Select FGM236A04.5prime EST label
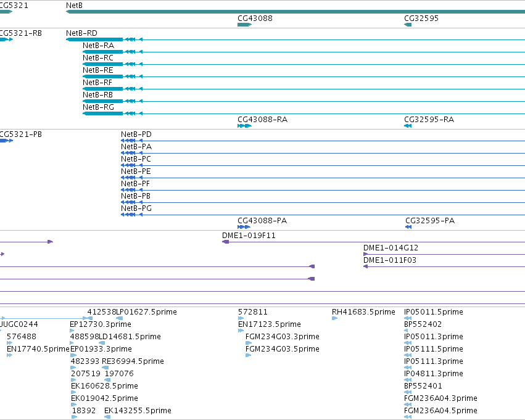The image size is (525, 420). click(440, 411)
